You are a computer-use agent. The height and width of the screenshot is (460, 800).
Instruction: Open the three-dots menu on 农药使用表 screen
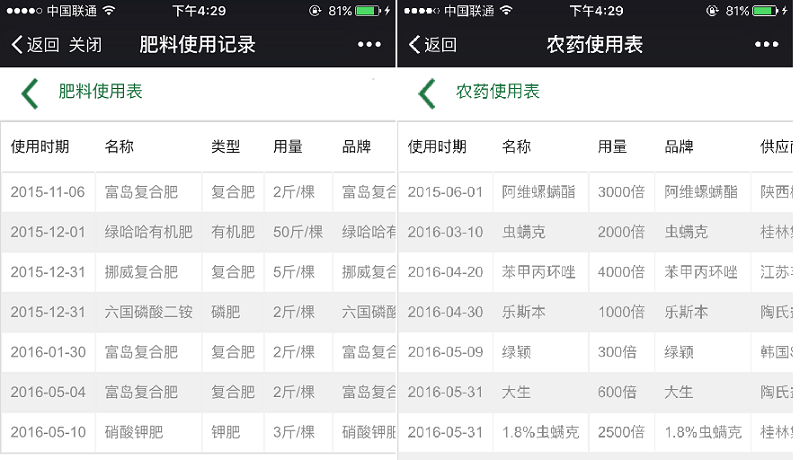coord(766,45)
